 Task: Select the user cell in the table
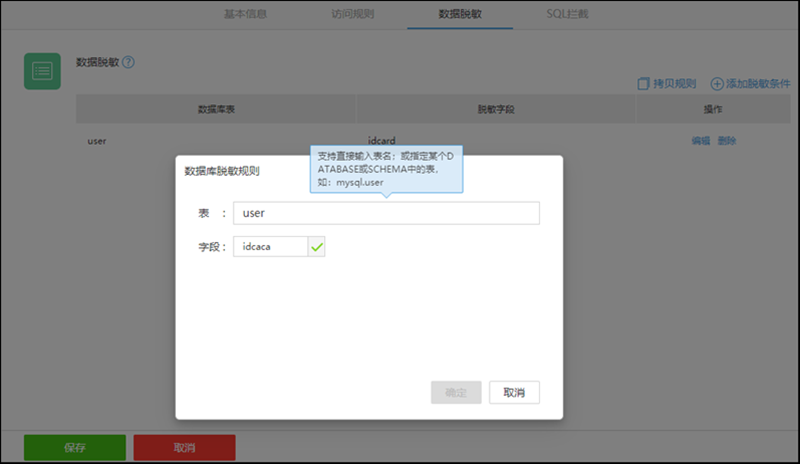point(97,141)
